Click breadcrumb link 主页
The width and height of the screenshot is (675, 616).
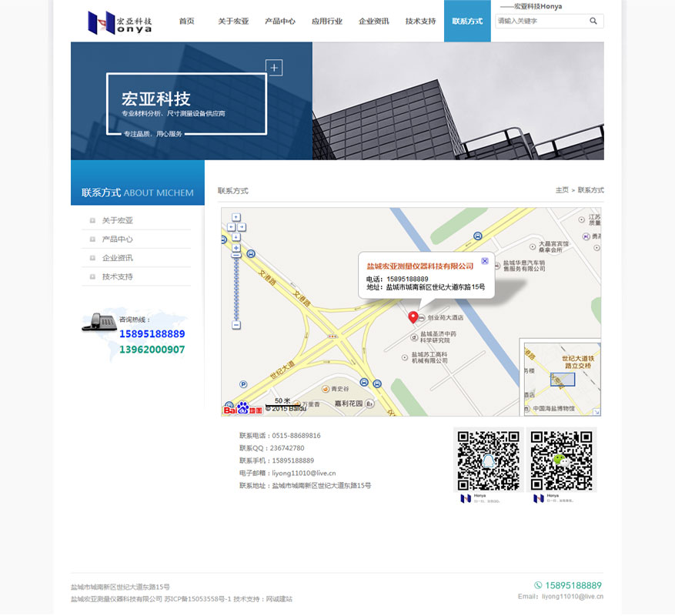click(x=562, y=190)
